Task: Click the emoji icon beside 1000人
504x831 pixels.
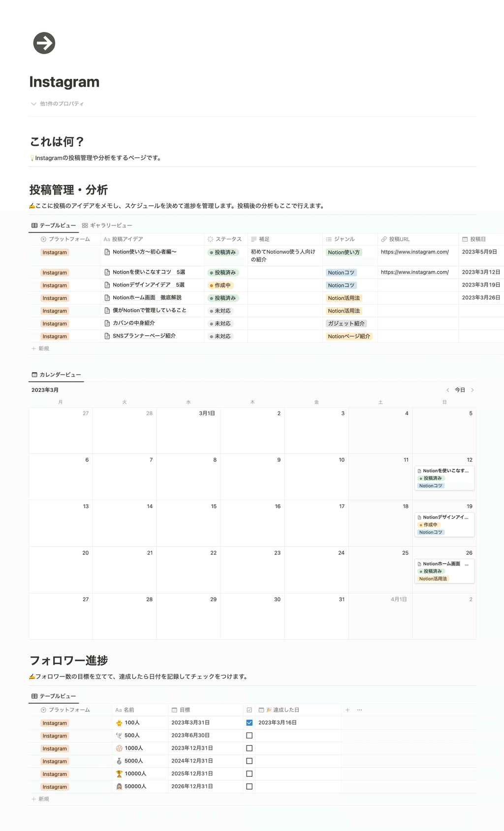Action: tap(119, 748)
